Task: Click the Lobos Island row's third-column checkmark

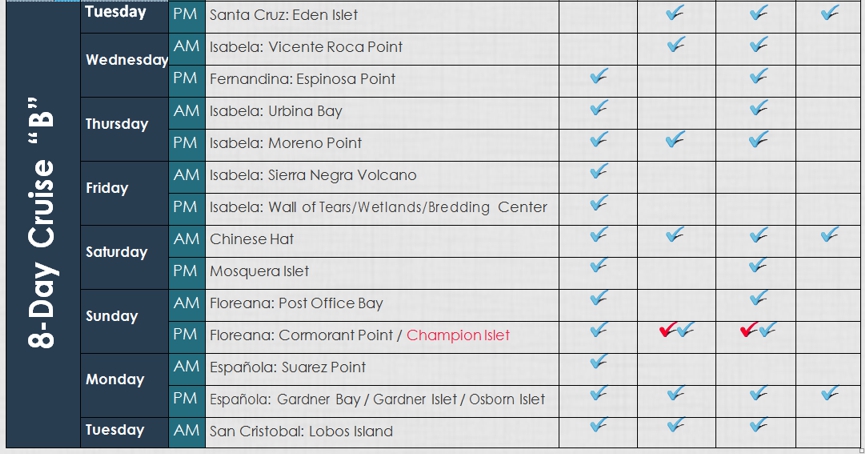Action: tap(759, 425)
